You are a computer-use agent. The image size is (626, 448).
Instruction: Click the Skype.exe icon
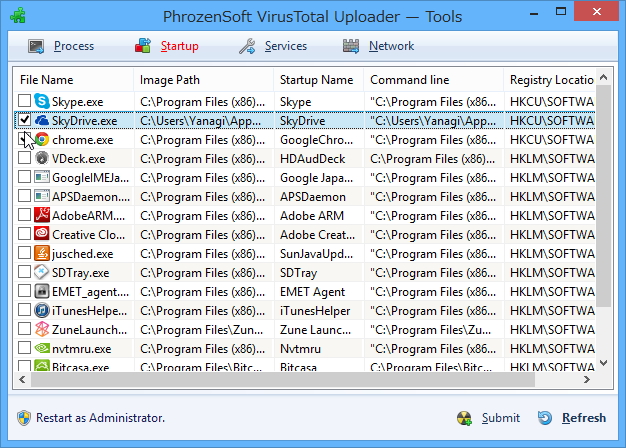42,101
